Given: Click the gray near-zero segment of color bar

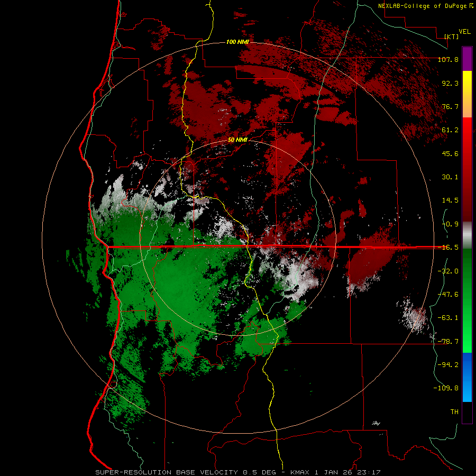Looking at the screenshot, I should [x=467, y=235].
